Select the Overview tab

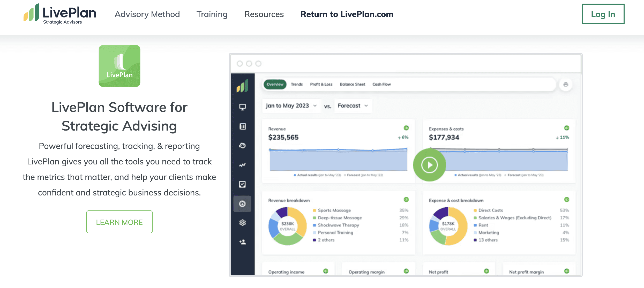(275, 84)
